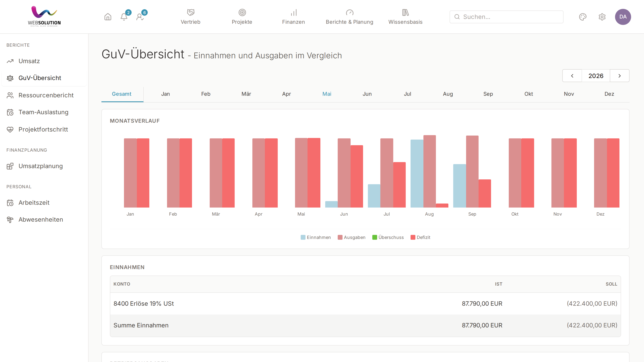The height and width of the screenshot is (362, 644).
Task: Toggle Defizit series in chart legend
Action: (420, 237)
